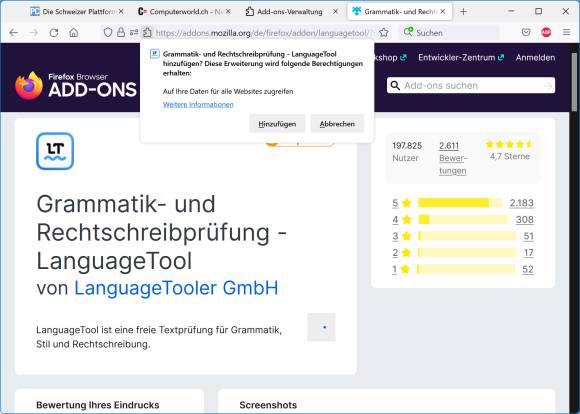Open the 2.183 five-star reviews count

click(x=522, y=203)
